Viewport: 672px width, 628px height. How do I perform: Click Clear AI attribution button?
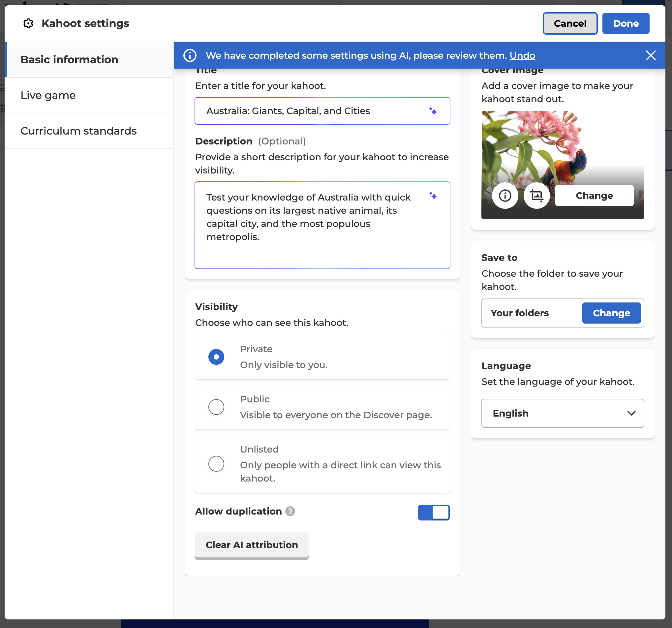coord(252,545)
